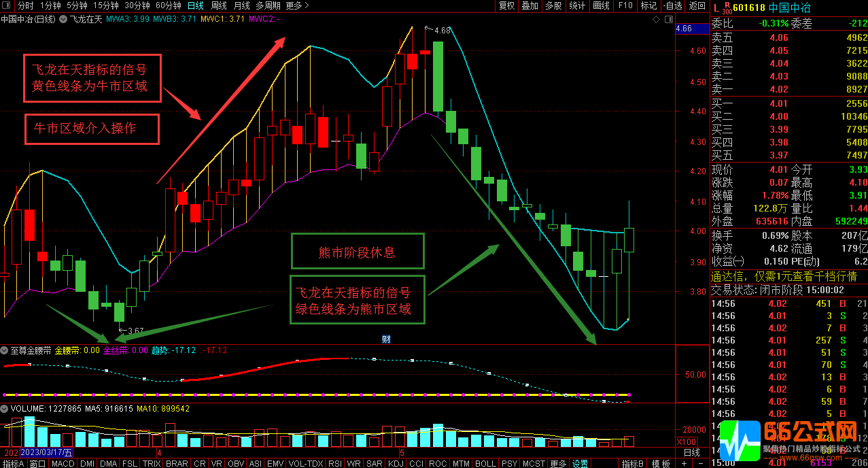
Task: Choose the CCI indicator
Action: (416, 463)
